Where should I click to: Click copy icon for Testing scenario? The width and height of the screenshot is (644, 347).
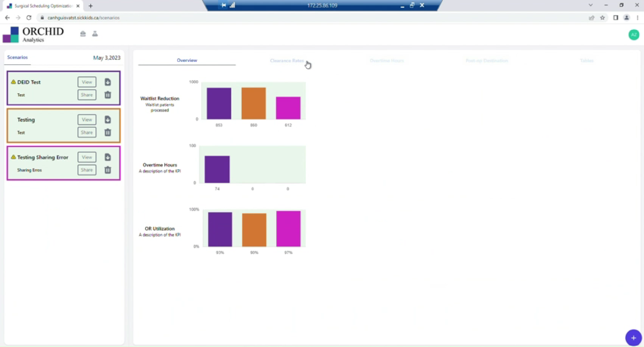tap(108, 120)
